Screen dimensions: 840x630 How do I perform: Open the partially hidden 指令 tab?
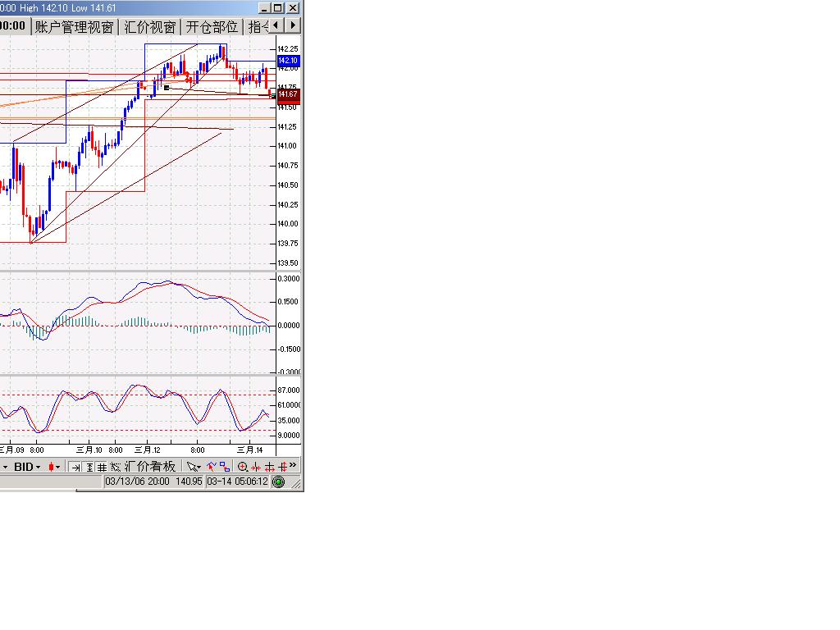[x=258, y=26]
